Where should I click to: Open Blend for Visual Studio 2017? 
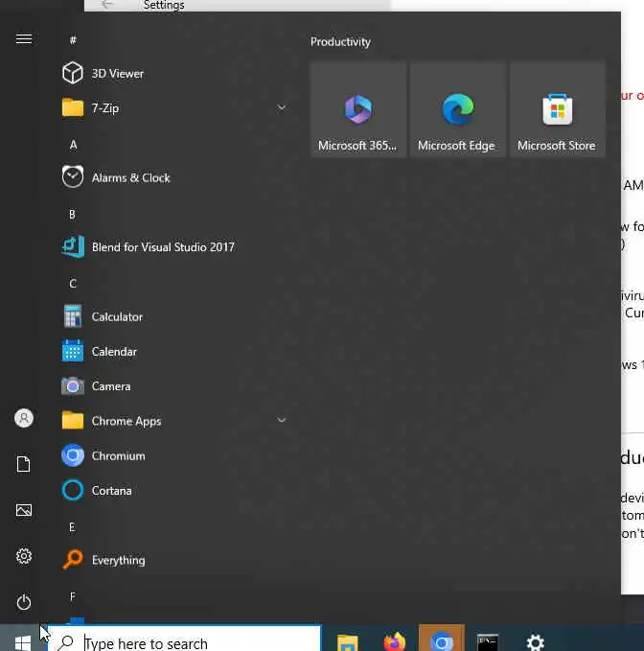click(172, 247)
